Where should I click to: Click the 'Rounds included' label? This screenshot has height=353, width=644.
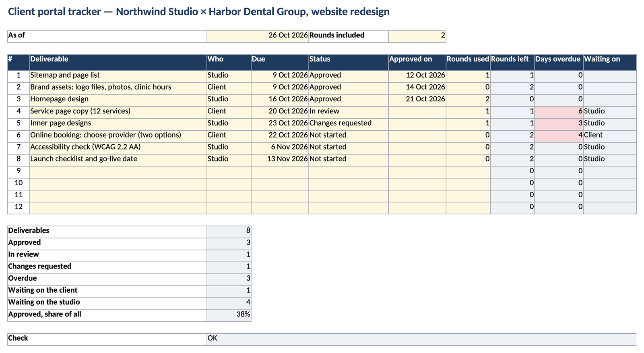[349, 37]
